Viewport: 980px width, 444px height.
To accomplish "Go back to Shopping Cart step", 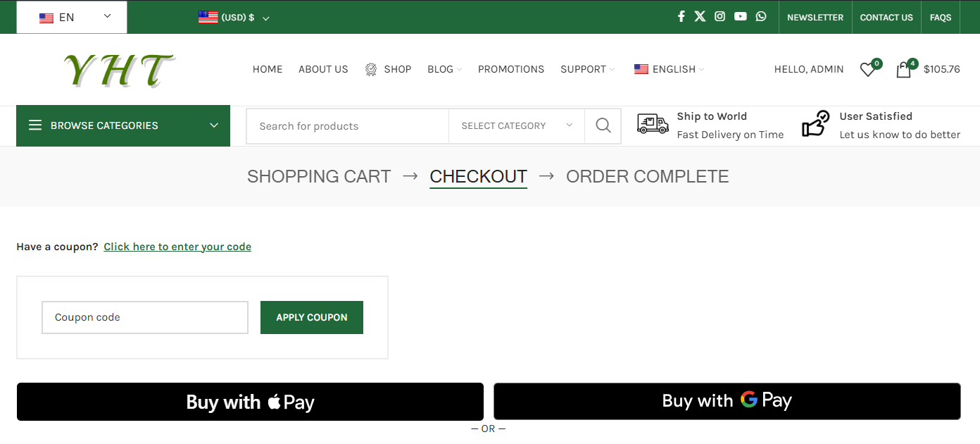I will click(x=319, y=176).
